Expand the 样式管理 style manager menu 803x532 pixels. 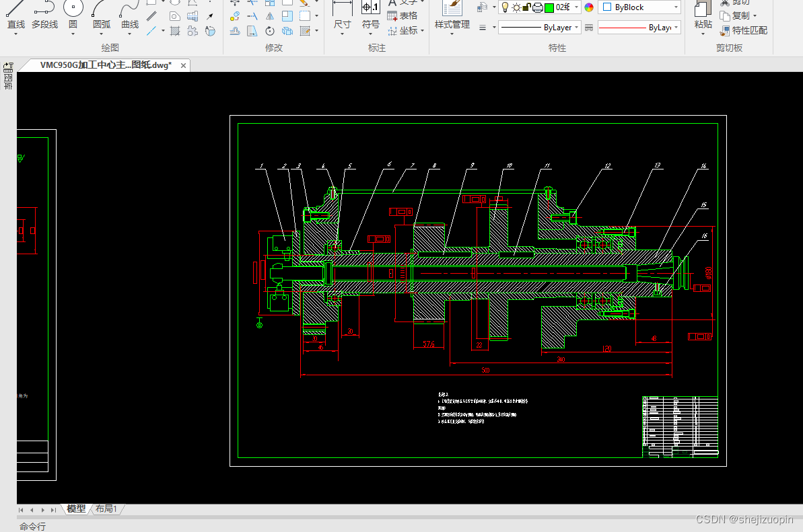[x=452, y=19]
